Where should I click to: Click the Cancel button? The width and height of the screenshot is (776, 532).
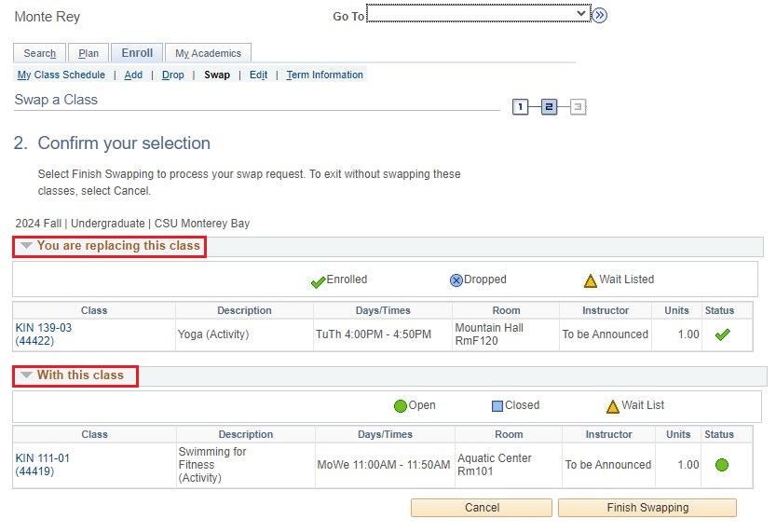(x=482, y=508)
